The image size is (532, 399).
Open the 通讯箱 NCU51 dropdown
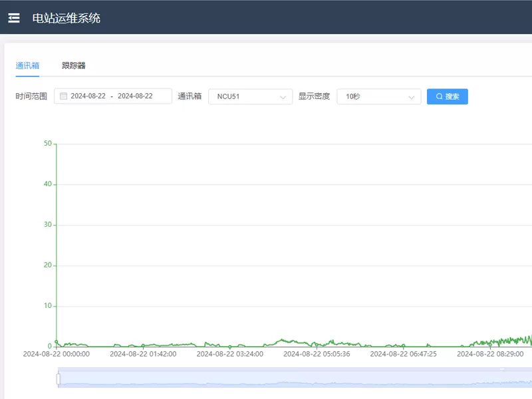[x=251, y=96]
